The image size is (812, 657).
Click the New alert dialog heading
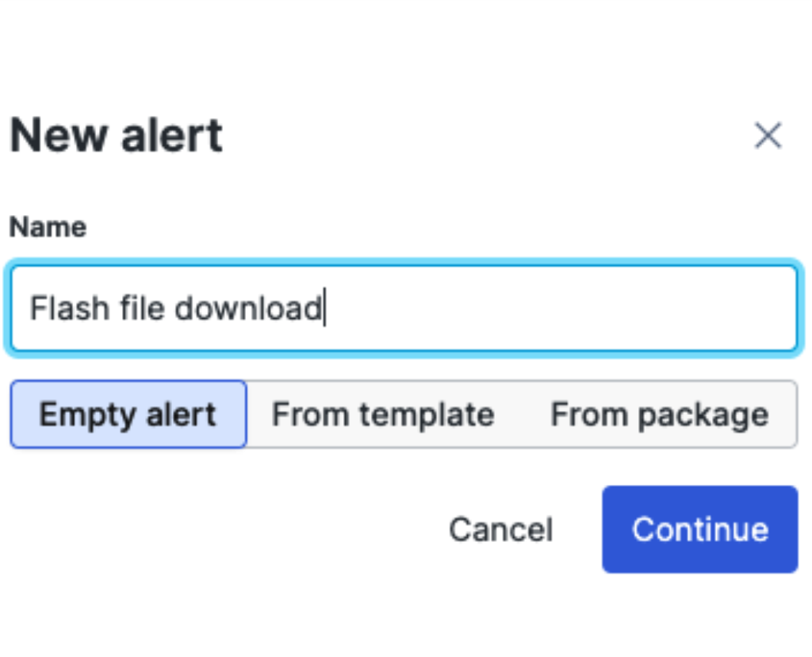[117, 135]
